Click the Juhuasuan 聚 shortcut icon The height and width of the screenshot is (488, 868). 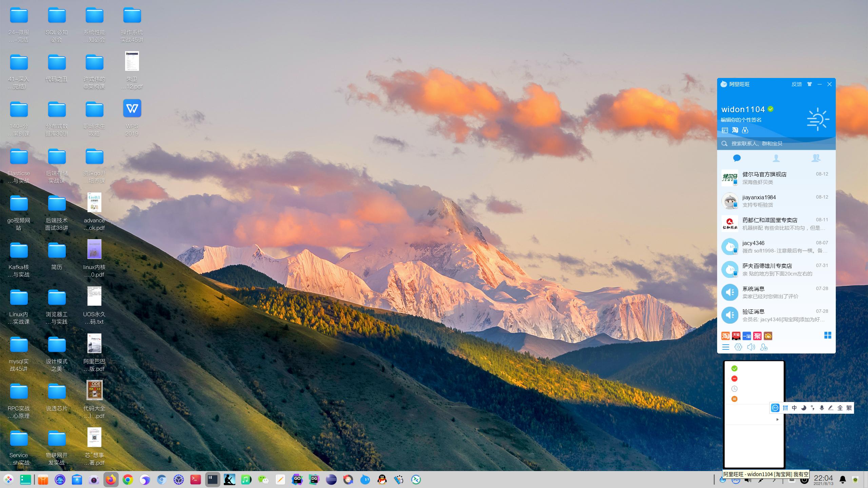pos(757,336)
